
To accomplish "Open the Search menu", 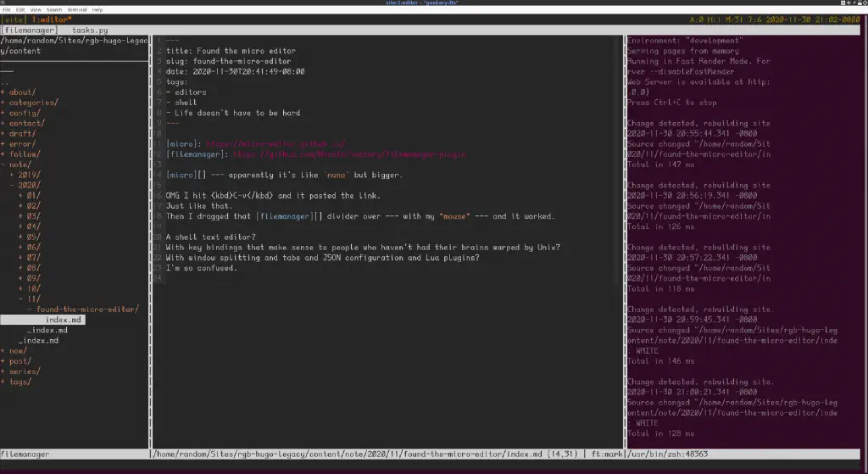I will click(54, 9).
